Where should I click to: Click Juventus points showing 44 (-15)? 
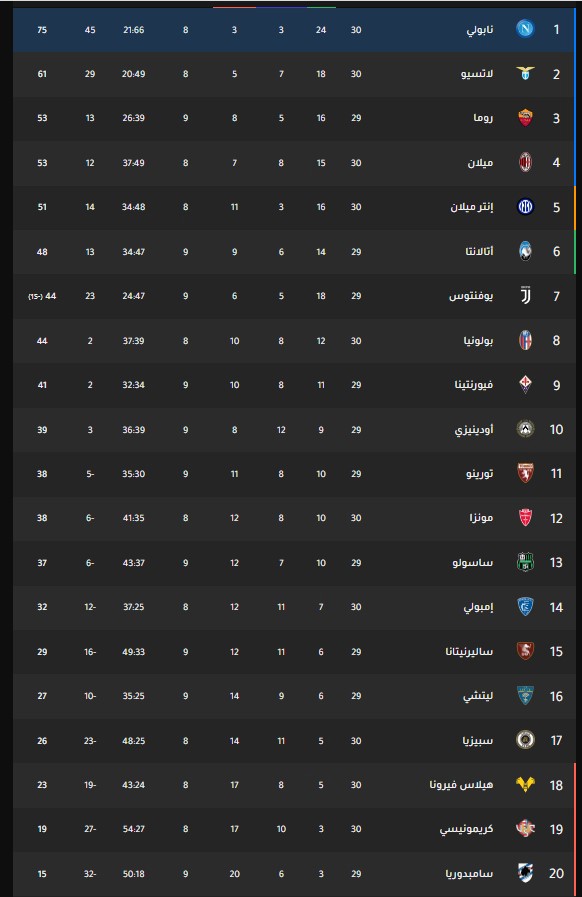[x=42, y=296]
